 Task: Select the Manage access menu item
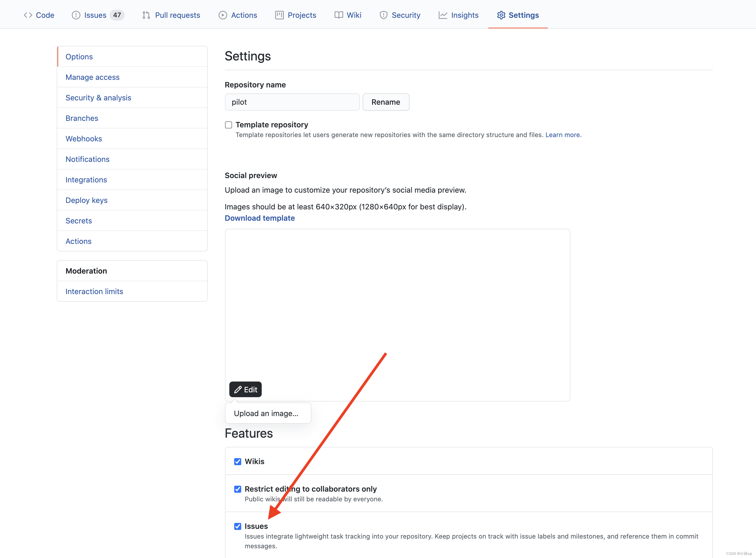[92, 77]
